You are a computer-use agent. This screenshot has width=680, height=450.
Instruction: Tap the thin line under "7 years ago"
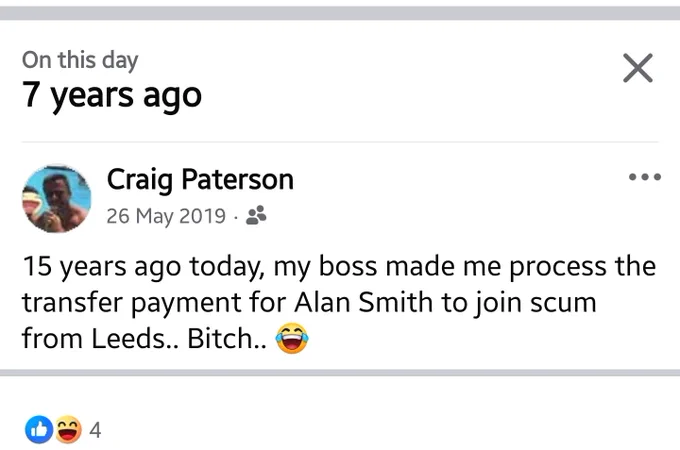point(340,142)
